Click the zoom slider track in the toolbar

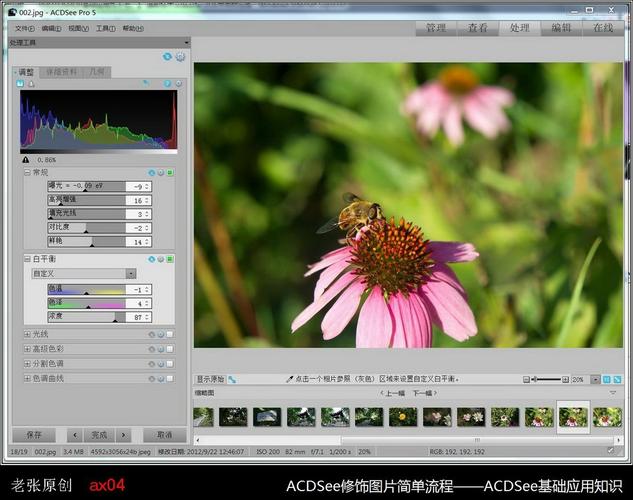(546, 380)
